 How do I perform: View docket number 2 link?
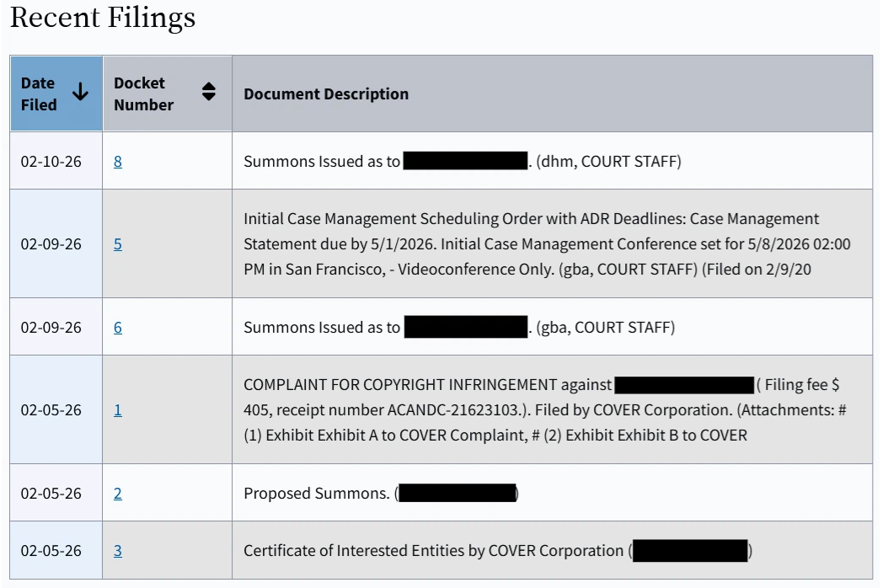(118, 494)
